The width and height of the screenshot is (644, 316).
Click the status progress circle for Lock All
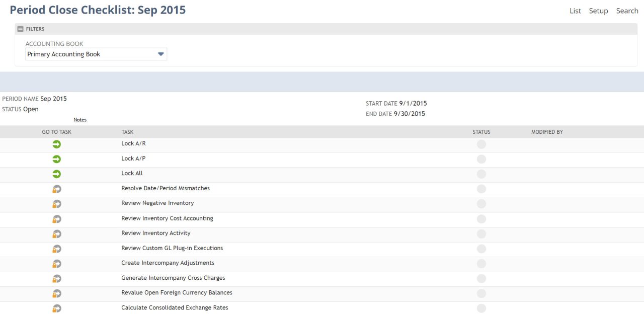point(481,174)
